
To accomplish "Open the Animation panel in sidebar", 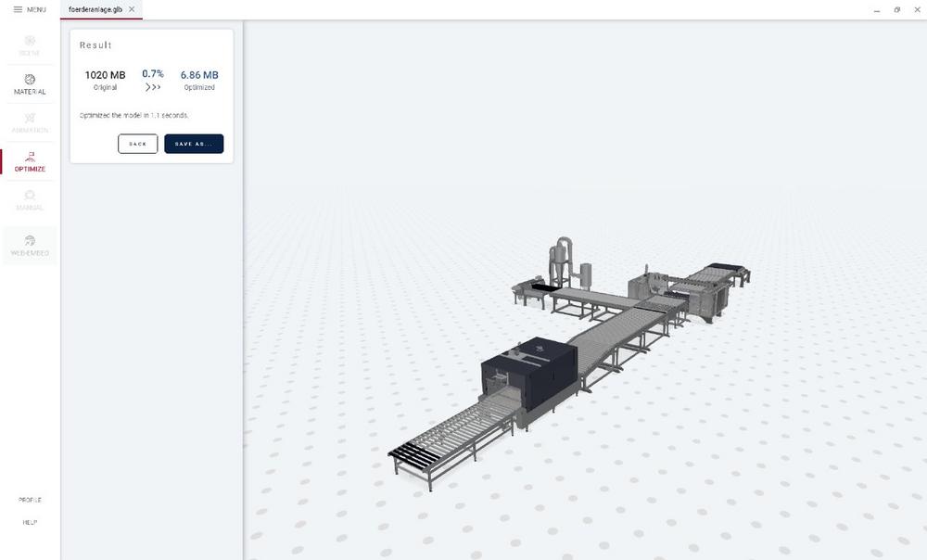I will coord(30,123).
